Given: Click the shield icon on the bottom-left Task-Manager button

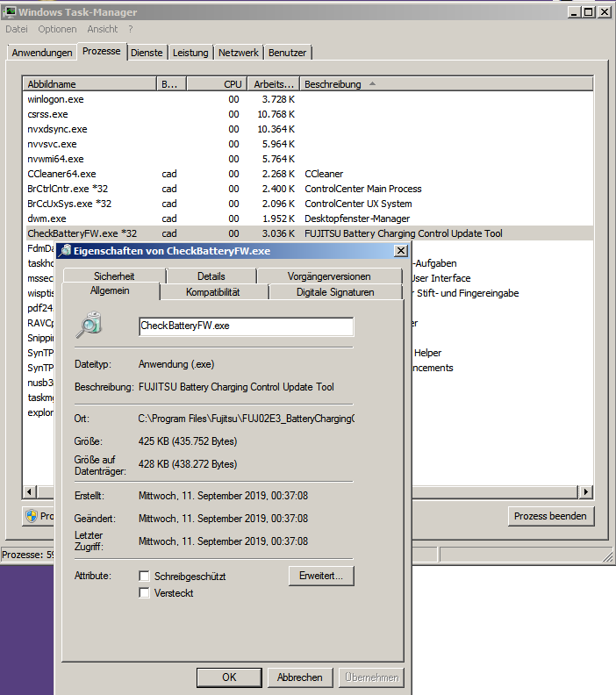Looking at the screenshot, I should (32, 516).
